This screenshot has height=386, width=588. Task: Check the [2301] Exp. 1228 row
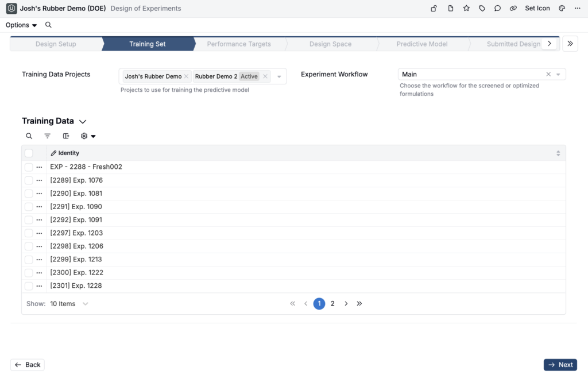click(x=29, y=285)
